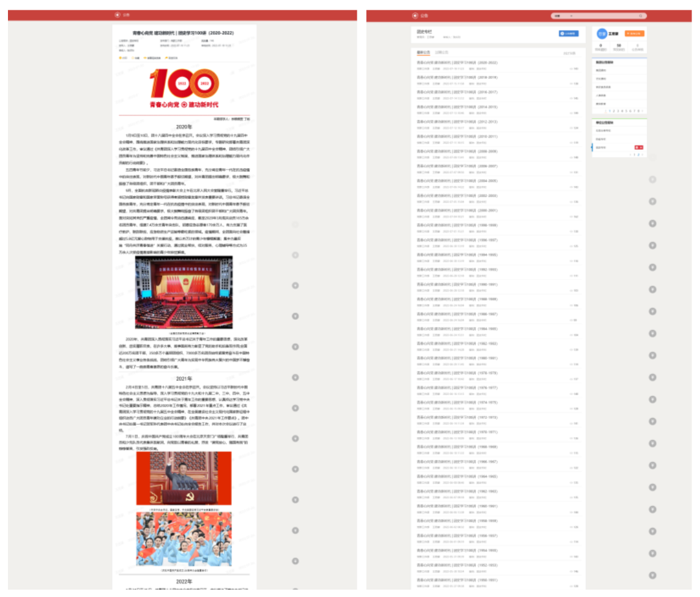The height and width of the screenshot is (597, 700).
Task: Open the list entry for 团史学习100讲 (2010-2011)
Action: tap(457, 136)
